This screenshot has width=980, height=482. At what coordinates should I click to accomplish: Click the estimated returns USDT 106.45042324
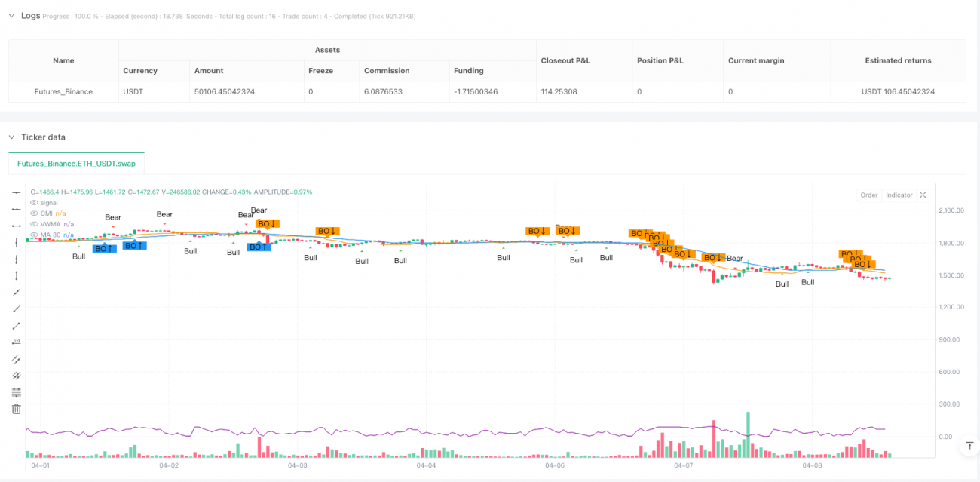coord(898,91)
